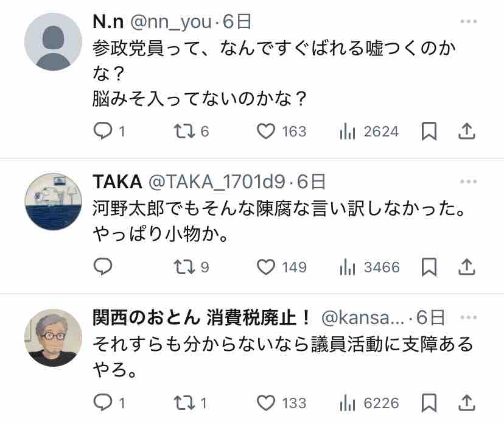Share 関西のおとん's tweet
Viewport: 504px width, 424px height.
[466, 403]
